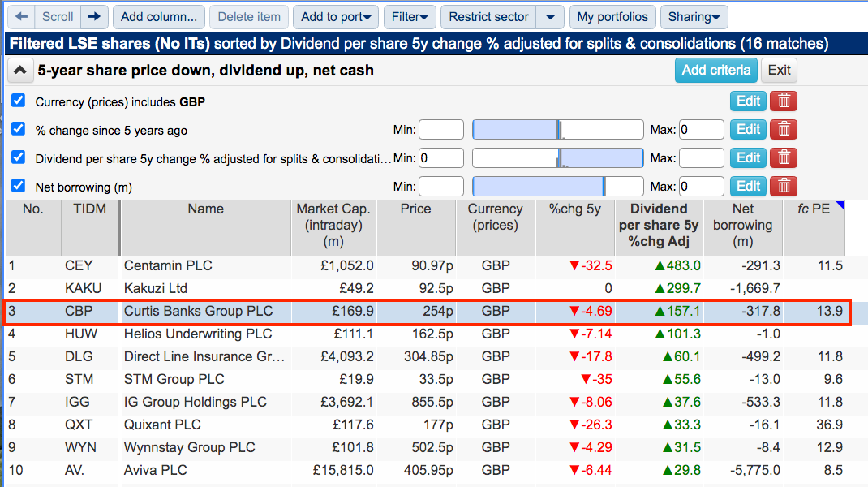868x487 pixels.
Task: Open the Restrict sector dropdown arrow
Action: tap(550, 17)
